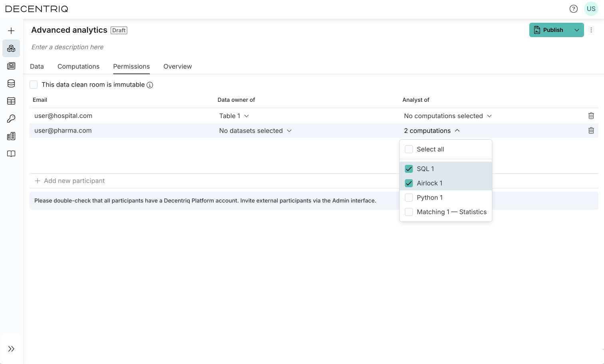The width and height of the screenshot is (604, 364).
Task: Open the Overview tab
Action: (177, 66)
